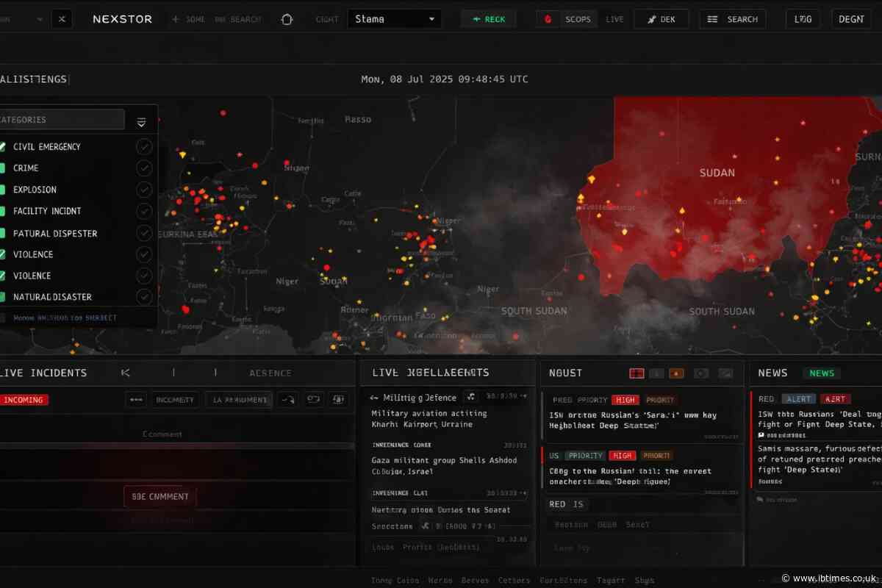The height and width of the screenshot is (588, 882).
Task: Open Gaza militant group Shells Ashdod item
Action: pyautogui.click(x=444, y=466)
